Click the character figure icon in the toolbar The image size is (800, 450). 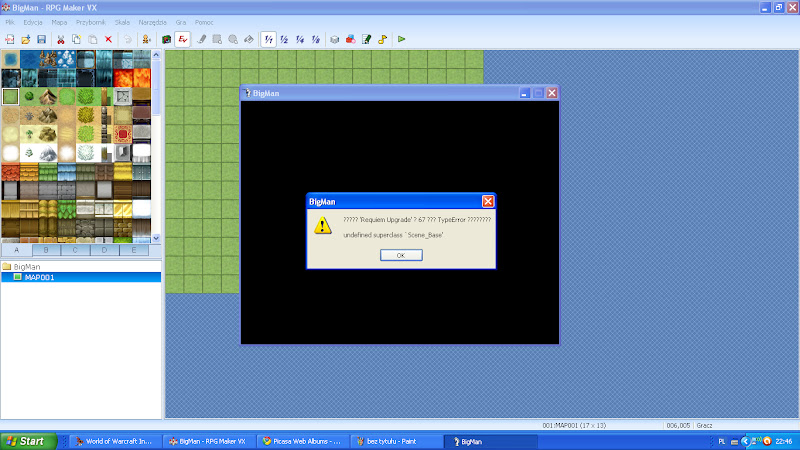(146, 39)
